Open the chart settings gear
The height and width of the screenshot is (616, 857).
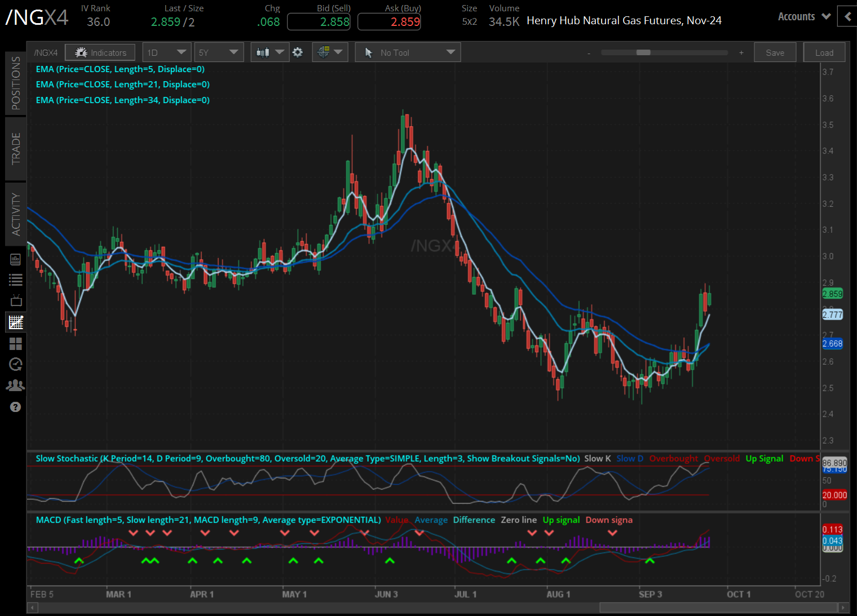tap(298, 52)
